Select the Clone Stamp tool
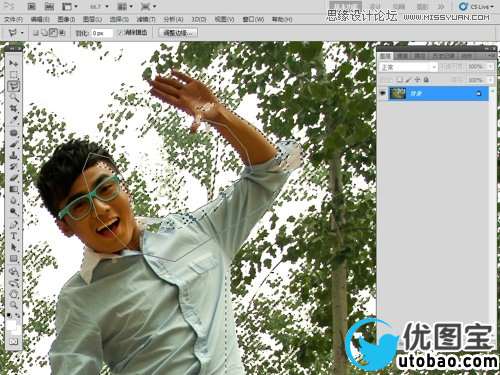The image size is (500, 375). point(13,155)
